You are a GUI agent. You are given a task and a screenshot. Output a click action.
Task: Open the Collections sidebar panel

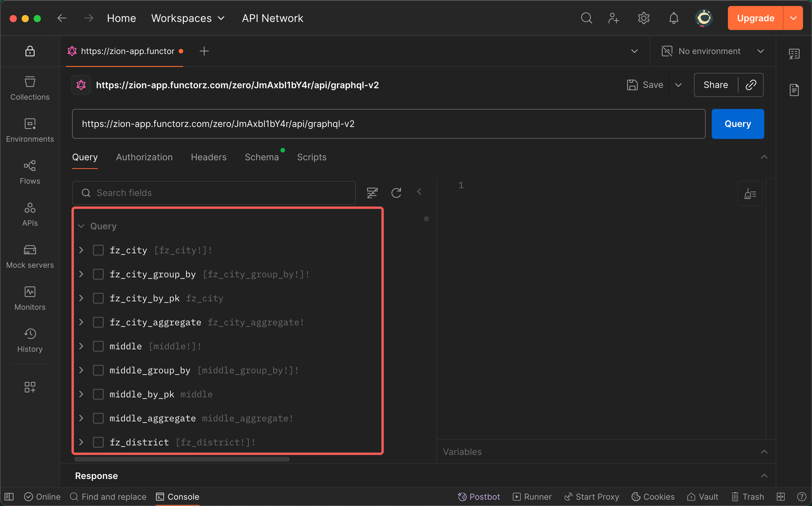point(30,88)
